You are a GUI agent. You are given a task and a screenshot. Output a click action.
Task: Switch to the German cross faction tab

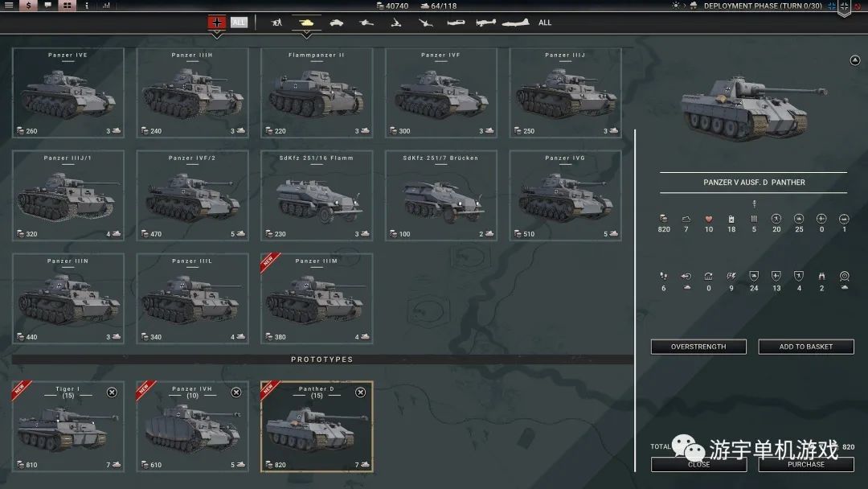click(215, 23)
